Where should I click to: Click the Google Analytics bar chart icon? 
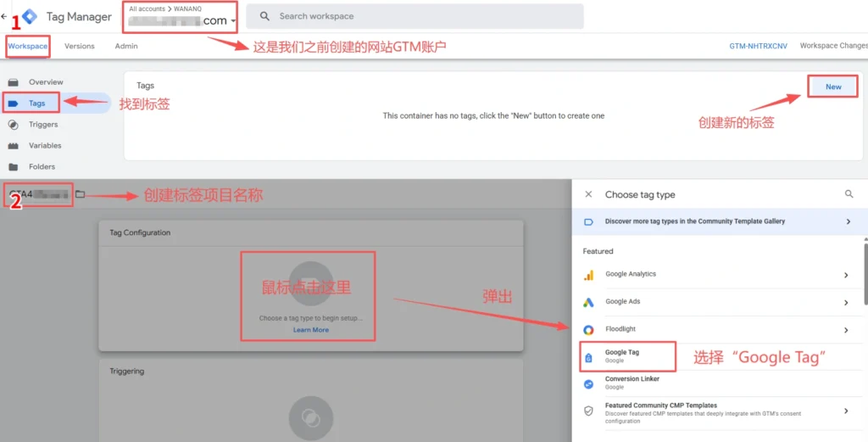(x=588, y=275)
